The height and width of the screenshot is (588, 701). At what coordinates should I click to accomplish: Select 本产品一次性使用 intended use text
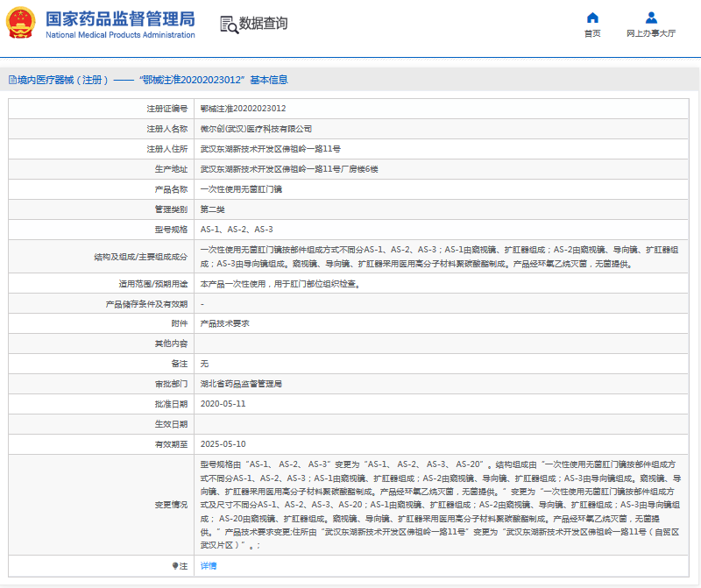pos(280,284)
